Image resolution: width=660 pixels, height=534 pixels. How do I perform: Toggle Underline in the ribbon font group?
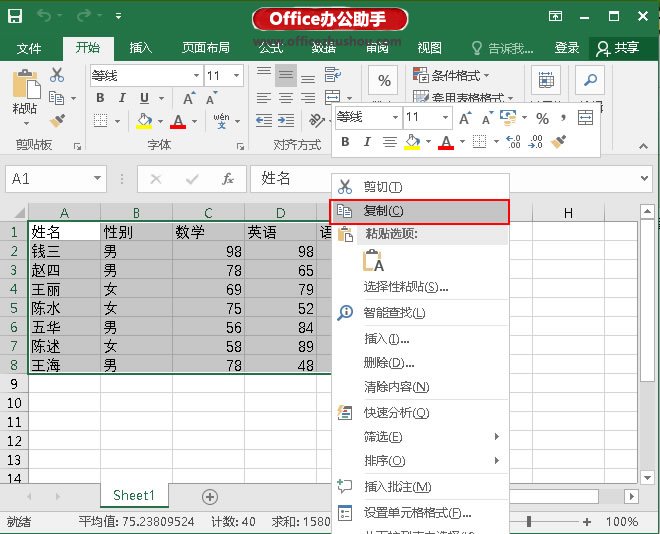[144, 98]
